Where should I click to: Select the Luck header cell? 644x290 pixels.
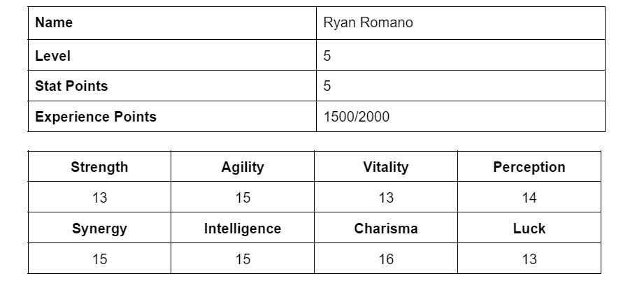(x=529, y=228)
